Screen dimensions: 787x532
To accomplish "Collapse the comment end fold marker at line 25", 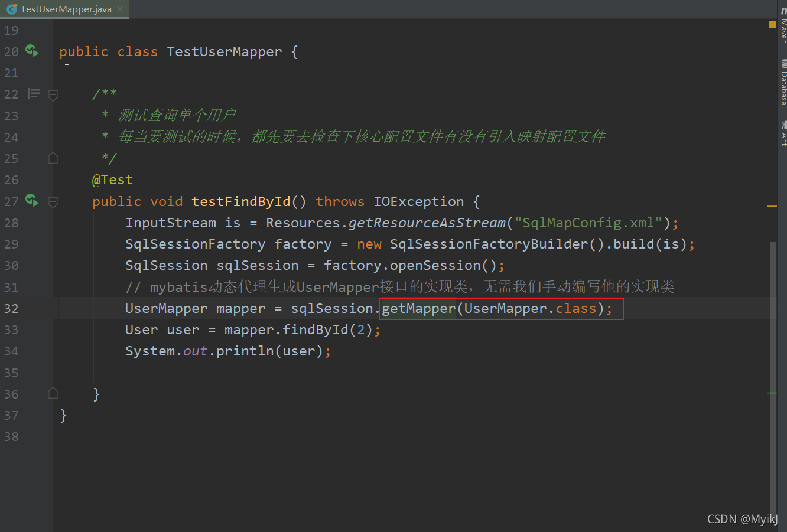I will click(53, 158).
